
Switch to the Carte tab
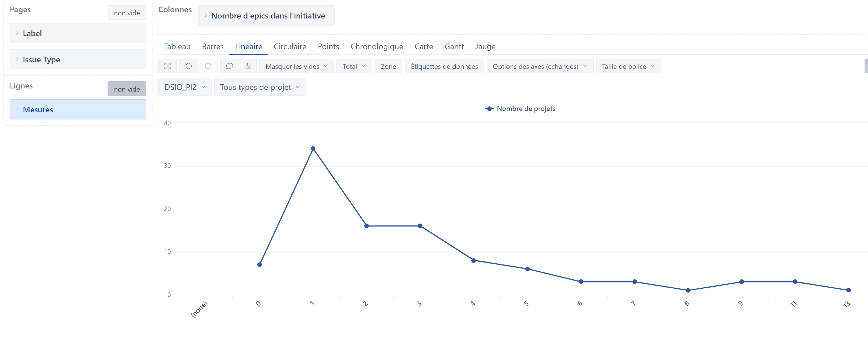click(424, 46)
